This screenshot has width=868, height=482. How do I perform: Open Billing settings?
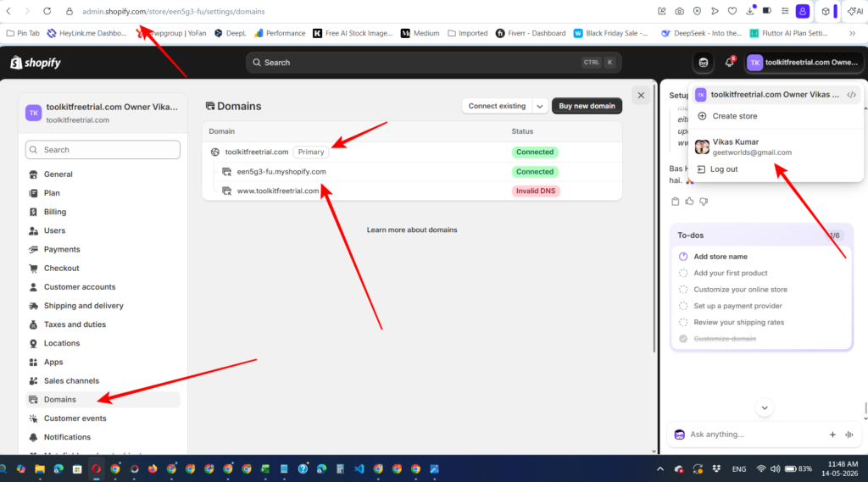point(103,212)
